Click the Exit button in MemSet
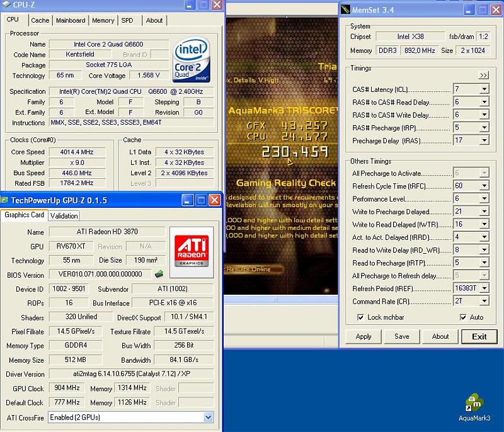This screenshot has height=432, width=504. click(x=479, y=337)
